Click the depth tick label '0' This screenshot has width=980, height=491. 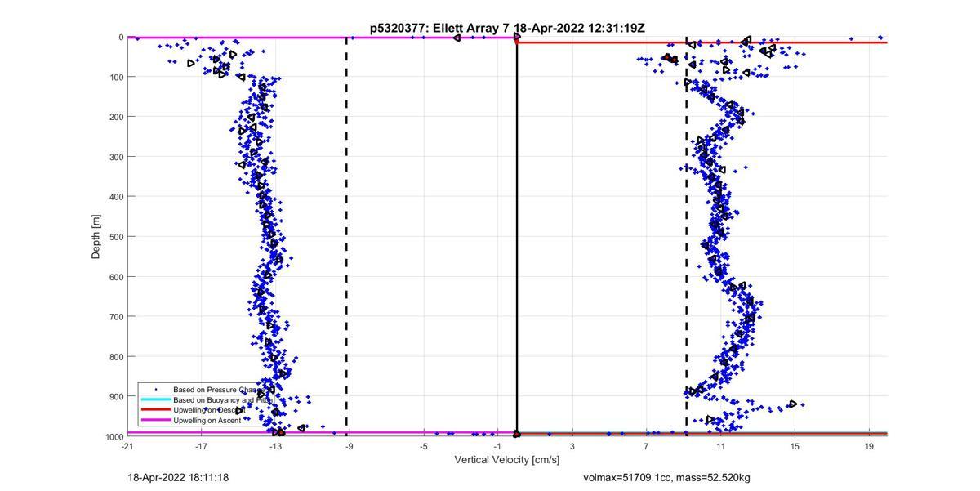[x=121, y=37]
